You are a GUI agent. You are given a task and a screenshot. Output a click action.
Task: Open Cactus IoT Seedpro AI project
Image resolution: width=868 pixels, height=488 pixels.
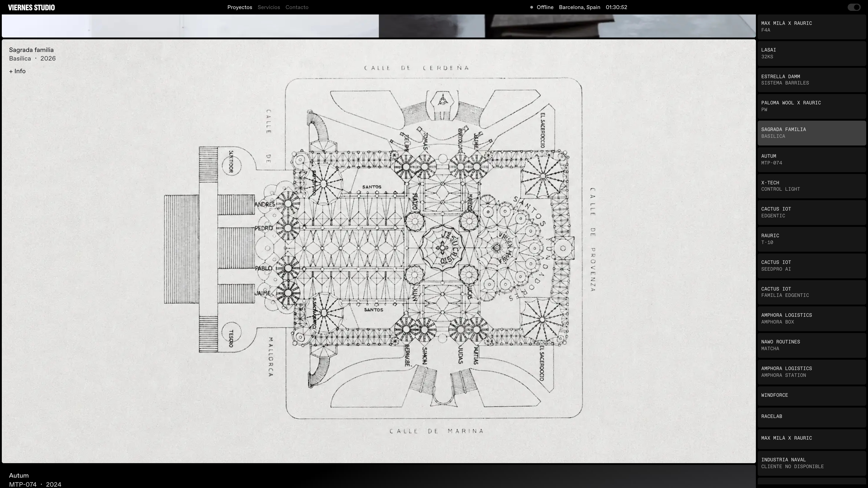click(x=811, y=266)
